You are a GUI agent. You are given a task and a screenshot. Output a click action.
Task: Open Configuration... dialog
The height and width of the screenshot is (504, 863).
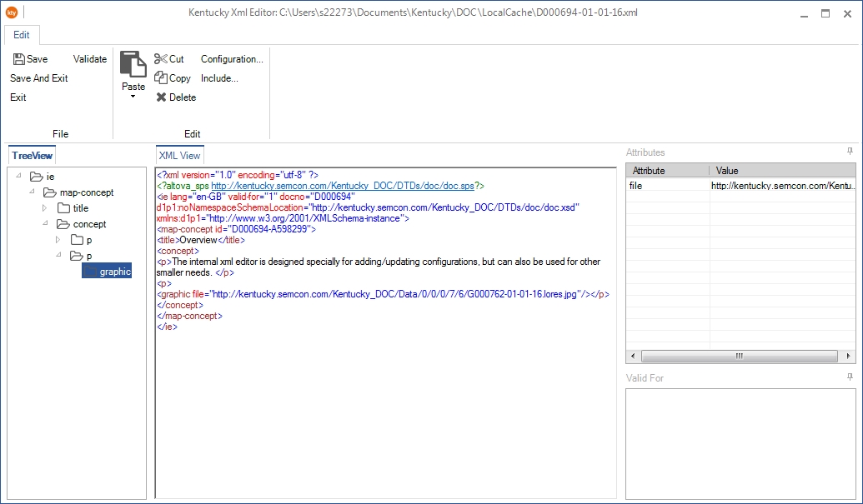(232, 59)
